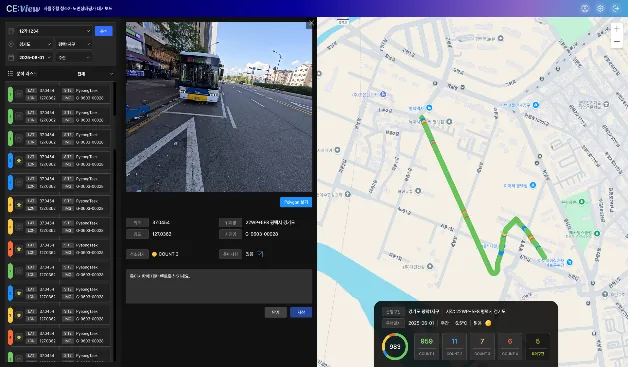Click the bus photo in detail panel
Image resolution: width=628 pixels, height=367 pixels.
click(x=219, y=107)
